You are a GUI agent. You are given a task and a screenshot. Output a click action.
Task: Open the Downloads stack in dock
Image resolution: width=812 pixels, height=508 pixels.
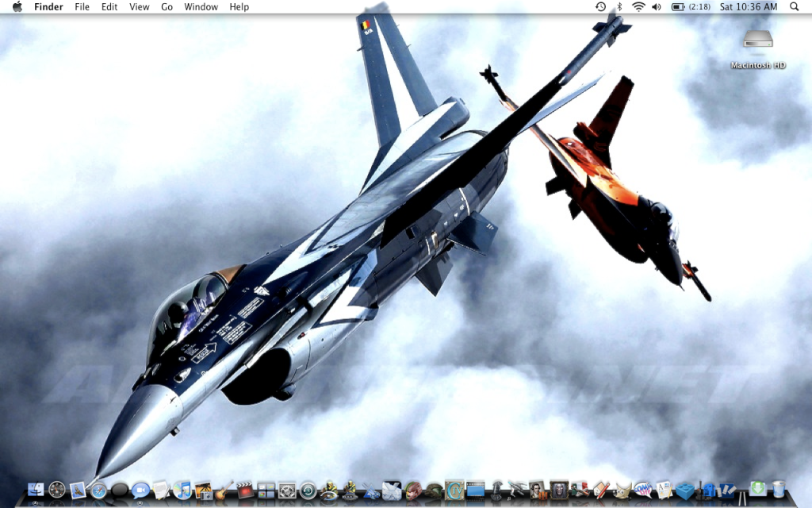pyautogui.click(x=757, y=488)
